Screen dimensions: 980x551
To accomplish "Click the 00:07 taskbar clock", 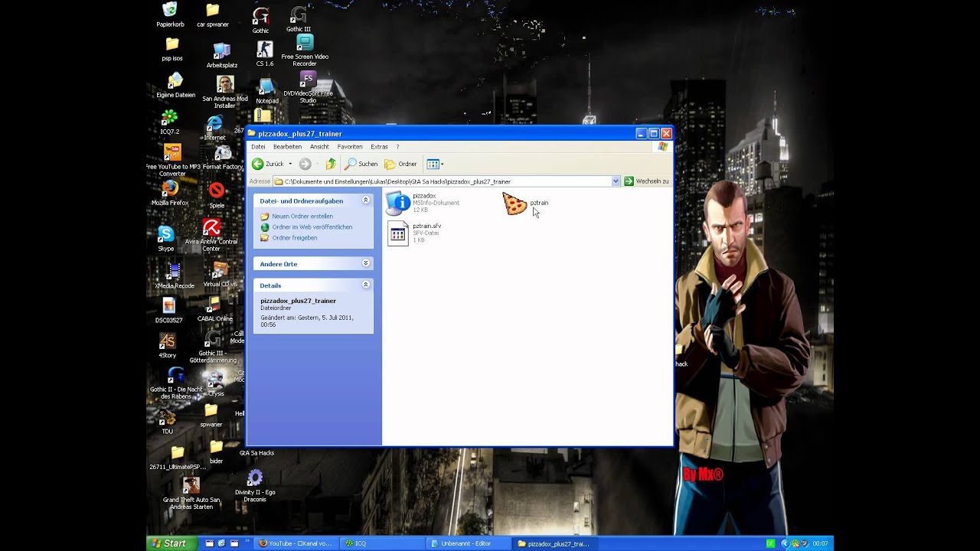I will [820, 543].
